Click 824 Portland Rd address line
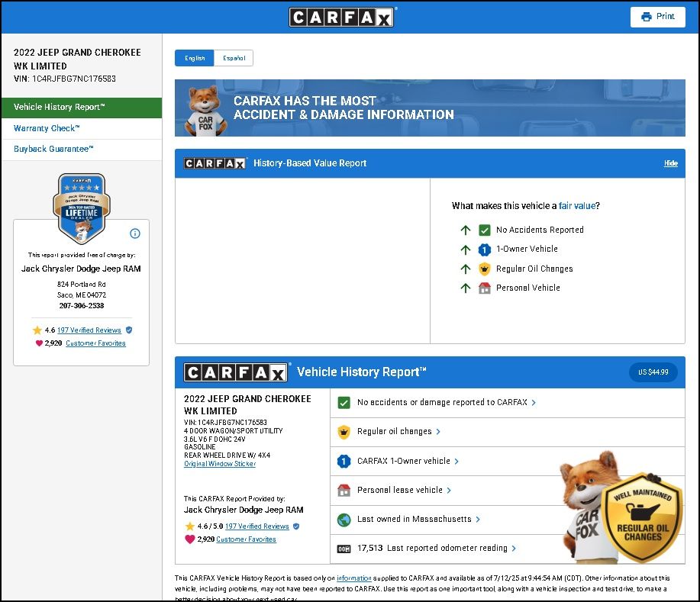Viewport: 700px width, 602px height. (x=81, y=285)
